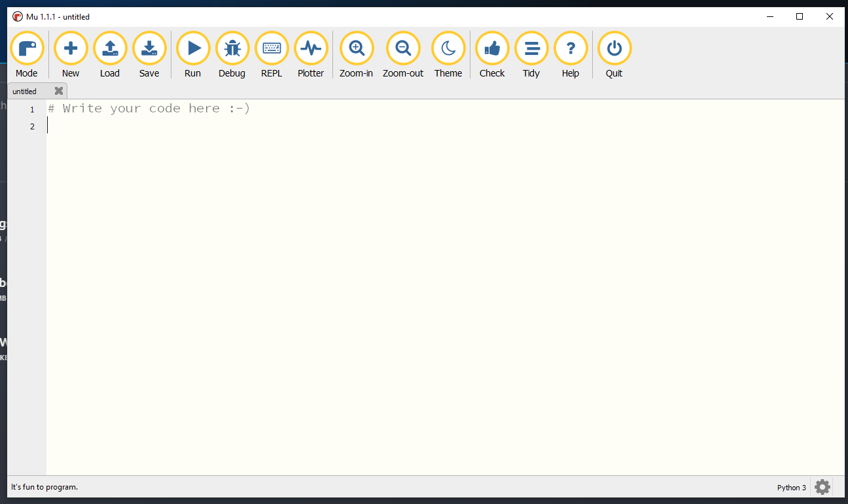Quit the Mu editor
Screen dimensions: 848x504
pyautogui.click(x=614, y=48)
